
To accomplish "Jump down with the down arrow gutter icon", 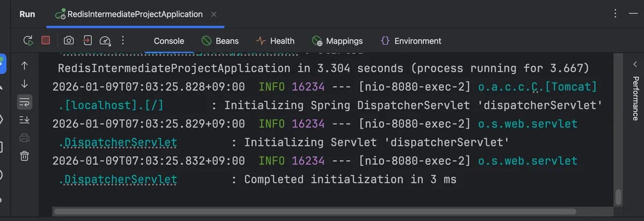I will 24,84.
